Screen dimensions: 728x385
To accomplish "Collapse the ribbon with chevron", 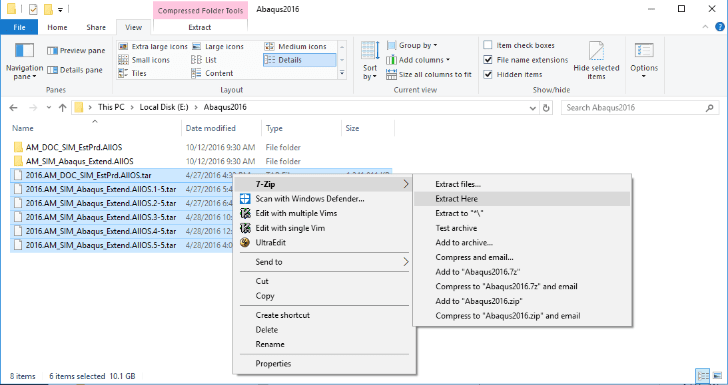I will pos(706,27).
